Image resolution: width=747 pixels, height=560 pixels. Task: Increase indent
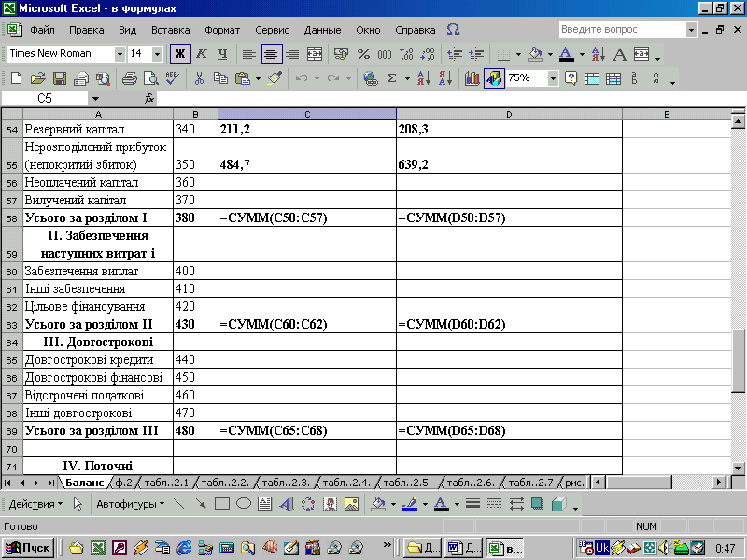click(476, 54)
